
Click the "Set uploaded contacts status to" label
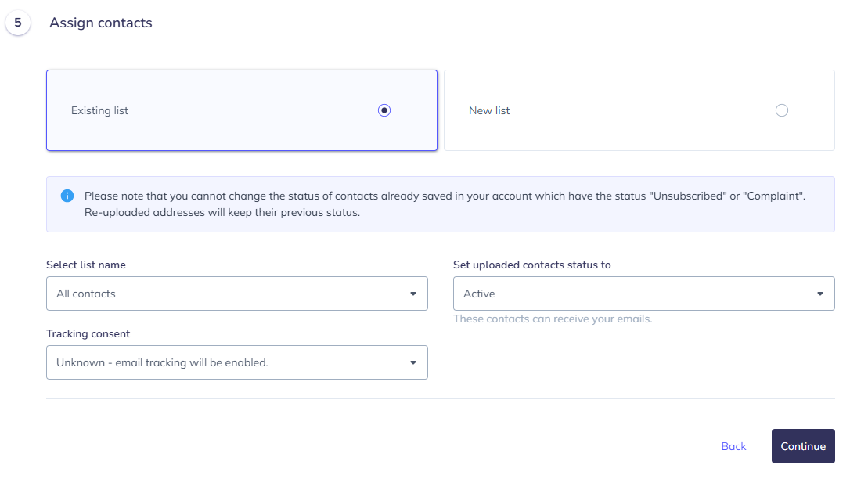[x=532, y=265]
